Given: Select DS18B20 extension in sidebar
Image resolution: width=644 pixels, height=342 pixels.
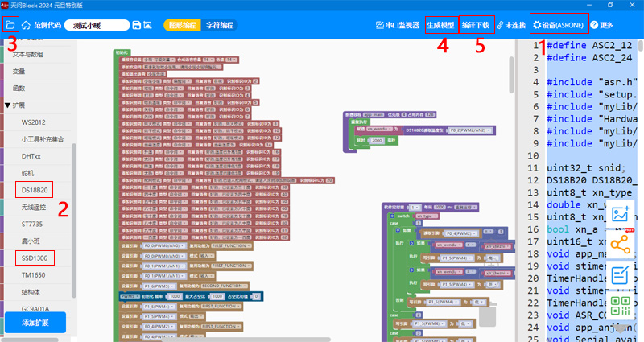Looking at the screenshot, I should click(x=35, y=190).
